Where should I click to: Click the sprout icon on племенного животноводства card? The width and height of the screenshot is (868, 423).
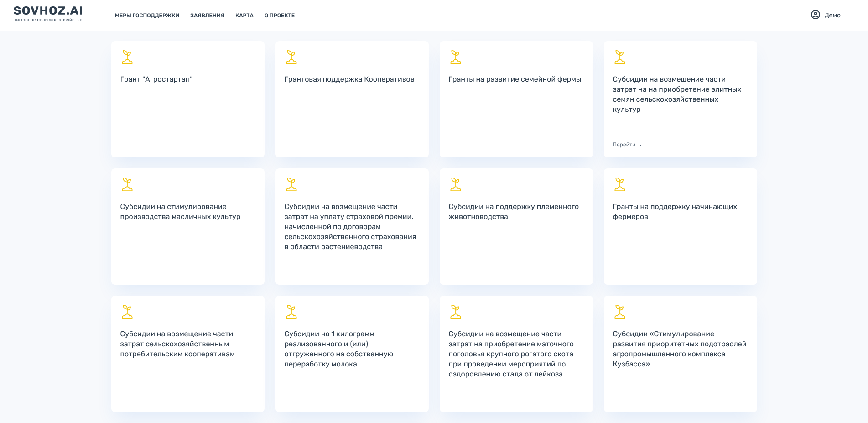pyautogui.click(x=456, y=184)
